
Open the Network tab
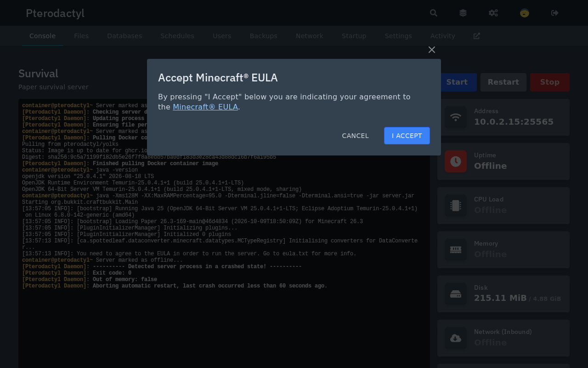(x=310, y=36)
